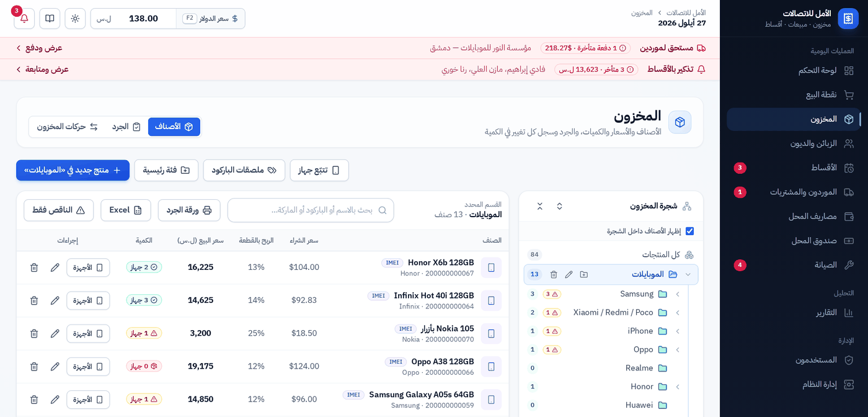Image resolution: width=868 pixels, height=417 pixels.
Task: Open التقارير reports chart item
Action: 794,313
